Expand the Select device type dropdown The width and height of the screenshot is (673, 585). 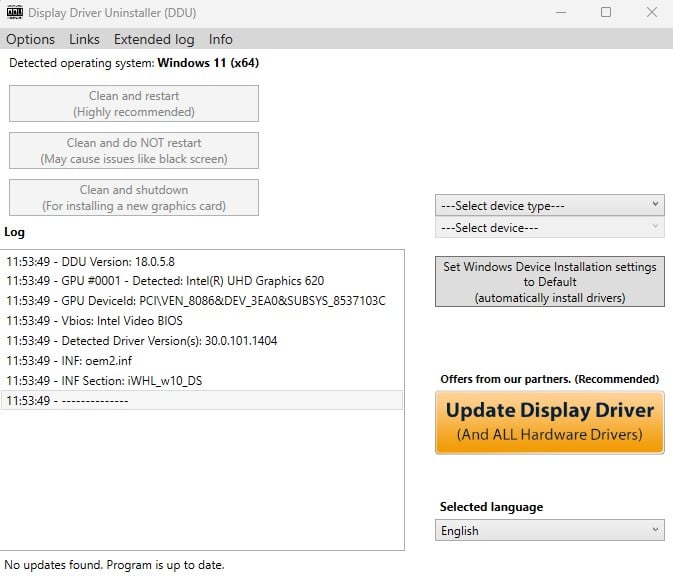(x=549, y=205)
